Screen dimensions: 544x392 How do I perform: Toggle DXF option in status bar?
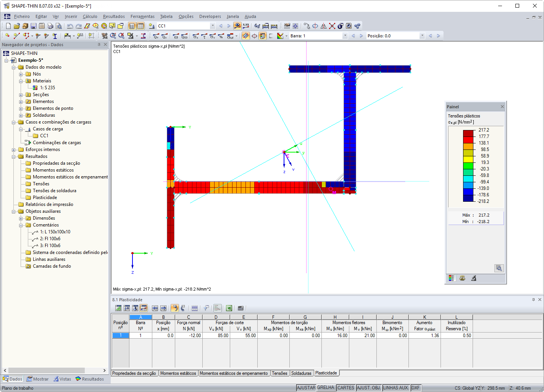tap(416, 388)
